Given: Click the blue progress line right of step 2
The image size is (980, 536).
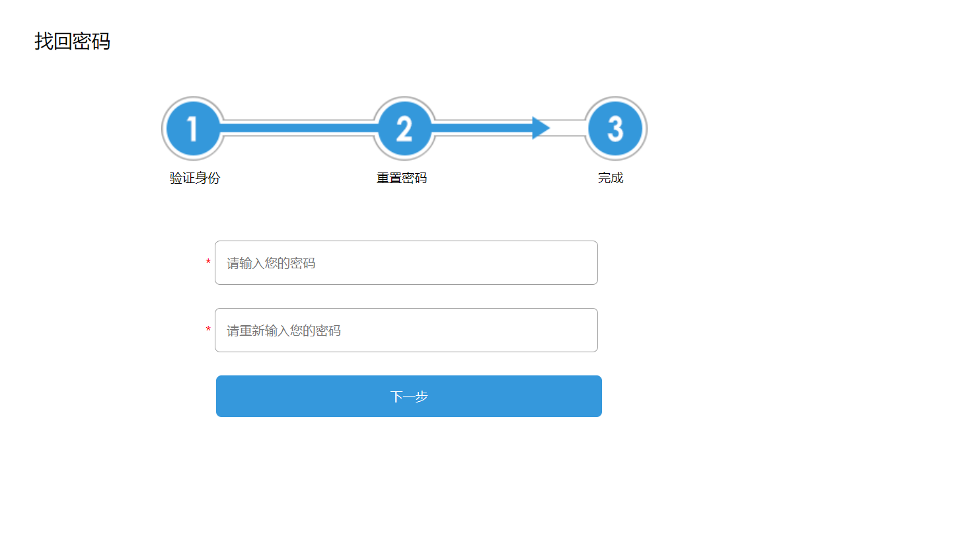Looking at the screenshot, I should point(482,128).
